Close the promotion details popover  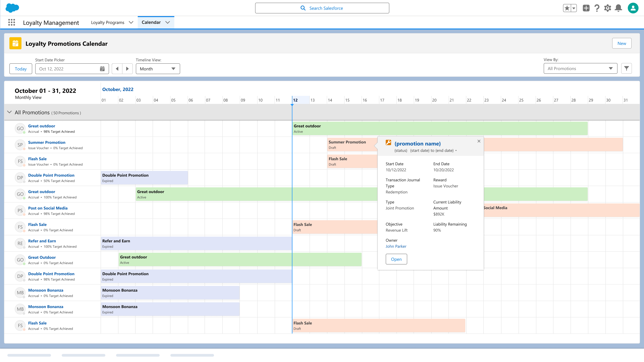(x=479, y=141)
